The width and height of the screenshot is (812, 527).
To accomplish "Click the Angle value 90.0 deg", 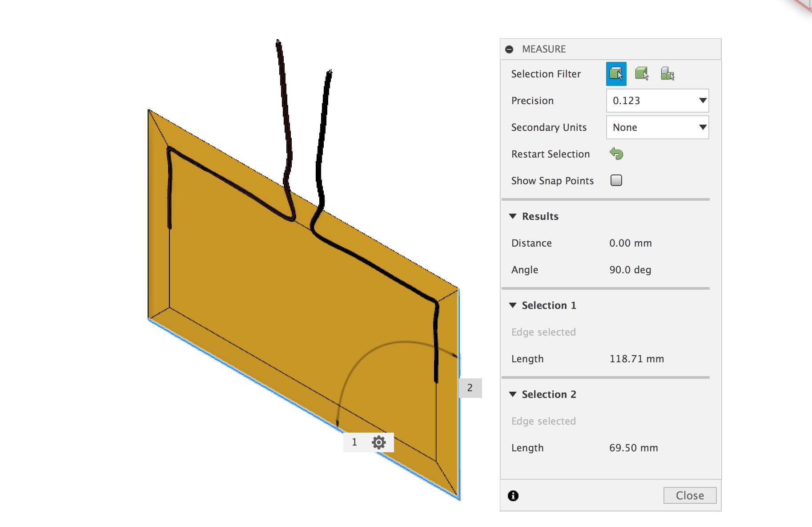I will coord(630,270).
